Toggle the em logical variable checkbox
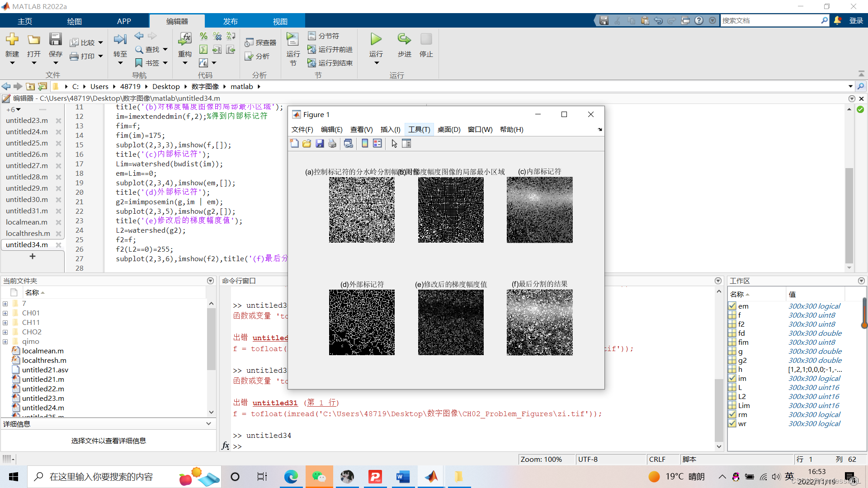Image resolution: width=868 pixels, height=488 pixels. [732, 306]
